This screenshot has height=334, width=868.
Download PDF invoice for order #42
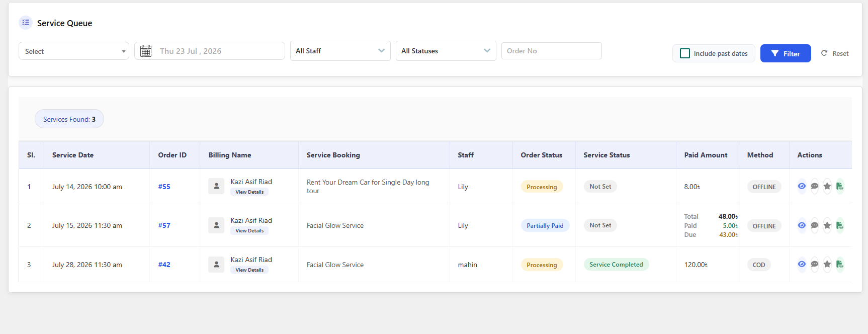pyautogui.click(x=839, y=264)
